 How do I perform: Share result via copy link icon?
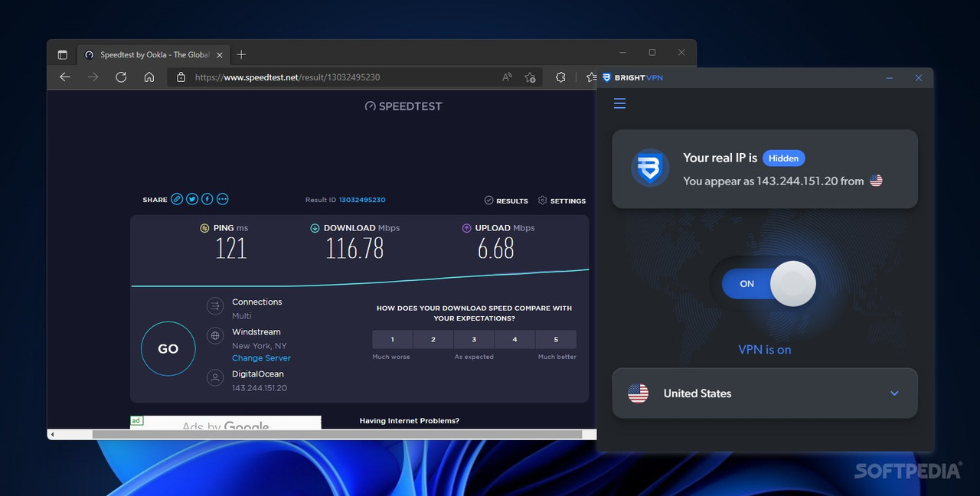(x=177, y=199)
